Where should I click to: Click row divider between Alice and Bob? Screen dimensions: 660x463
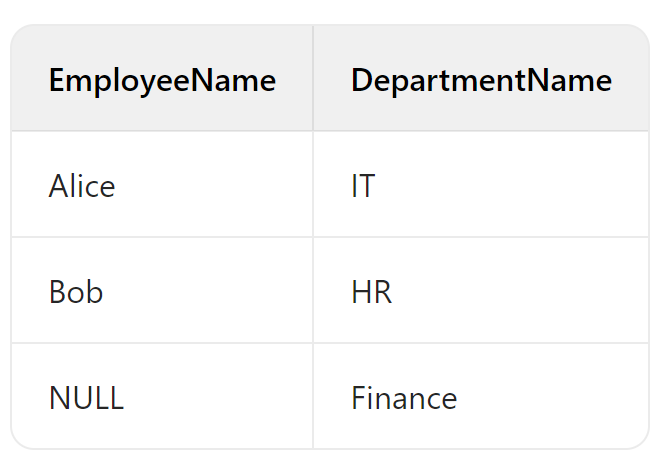tap(162, 237)
